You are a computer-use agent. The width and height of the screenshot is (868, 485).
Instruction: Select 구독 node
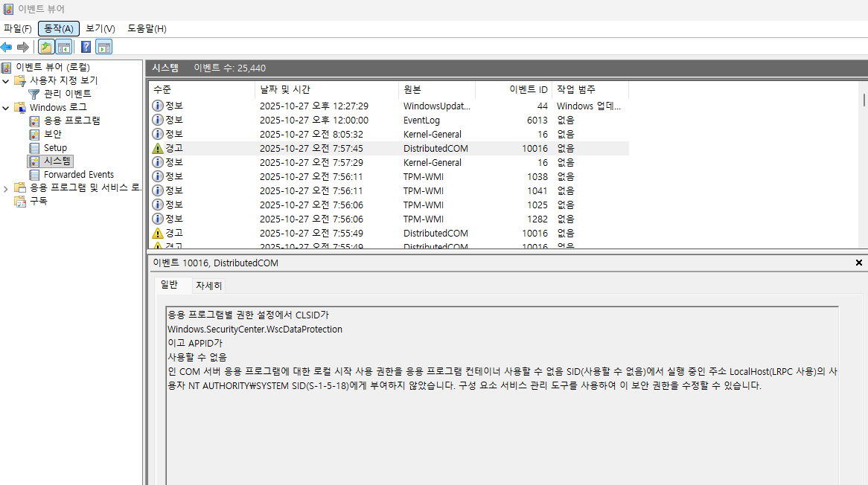[x=38, y=202]
